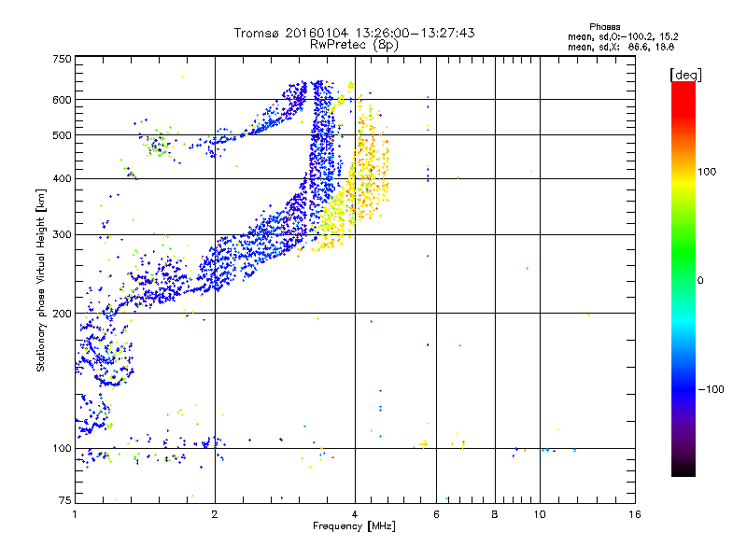Select the X-mode mean 86.6, 18.8 line

click(621, 47)
